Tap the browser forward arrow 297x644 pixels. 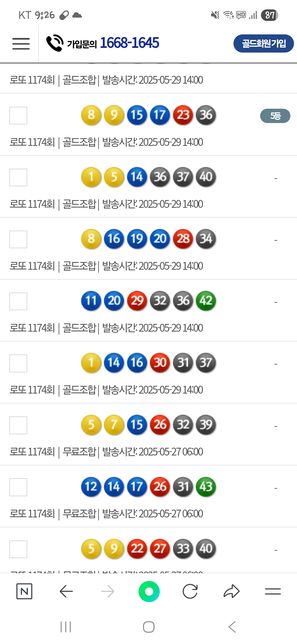[108, 591]
